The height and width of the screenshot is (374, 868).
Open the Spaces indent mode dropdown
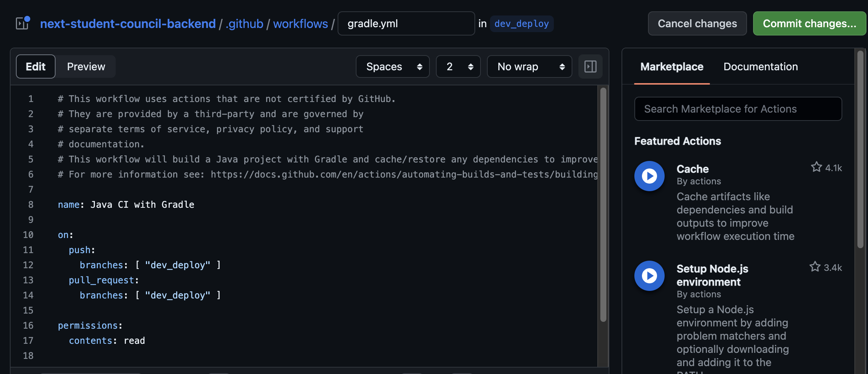pos(392,66)
